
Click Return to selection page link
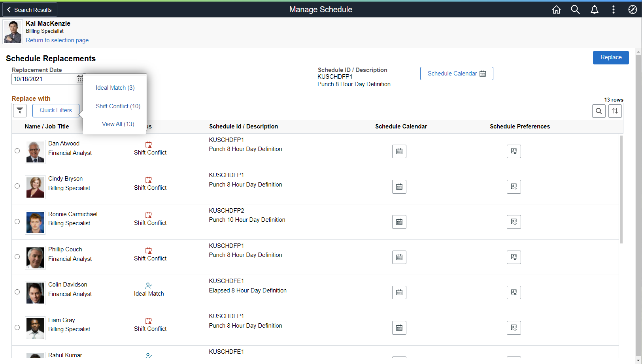[x=57, y=40]
